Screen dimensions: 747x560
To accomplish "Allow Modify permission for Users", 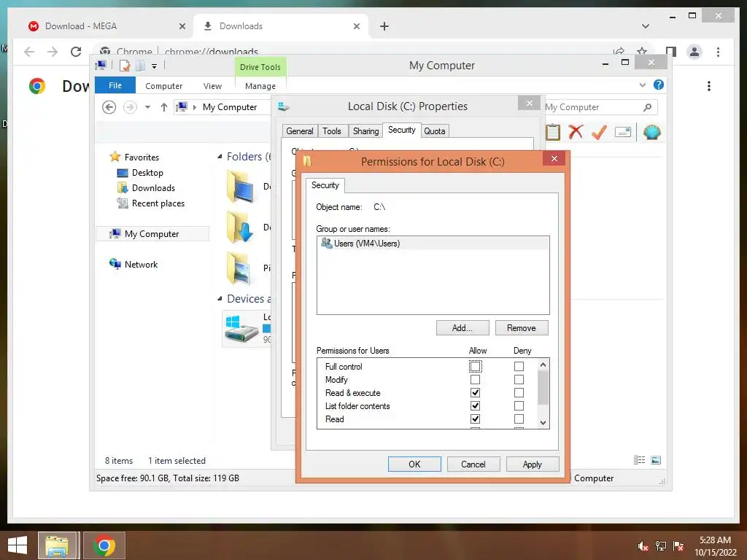I will coord(475,379).
